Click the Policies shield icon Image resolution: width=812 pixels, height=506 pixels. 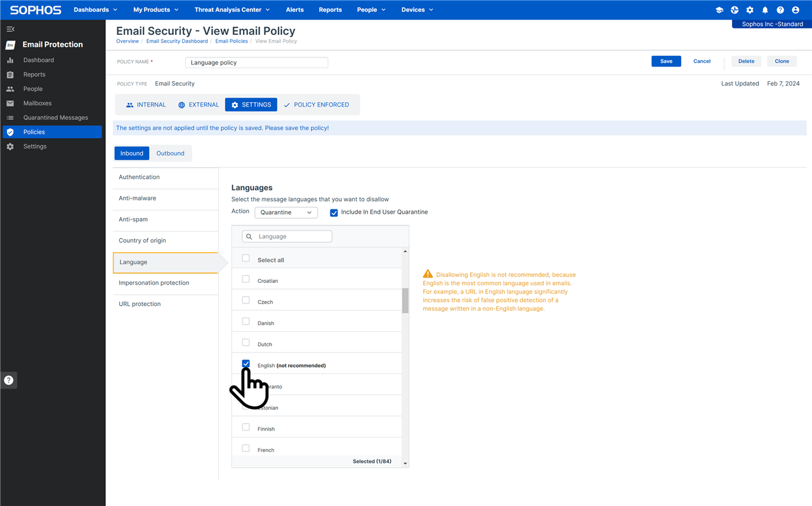click(x=10, y=132)
